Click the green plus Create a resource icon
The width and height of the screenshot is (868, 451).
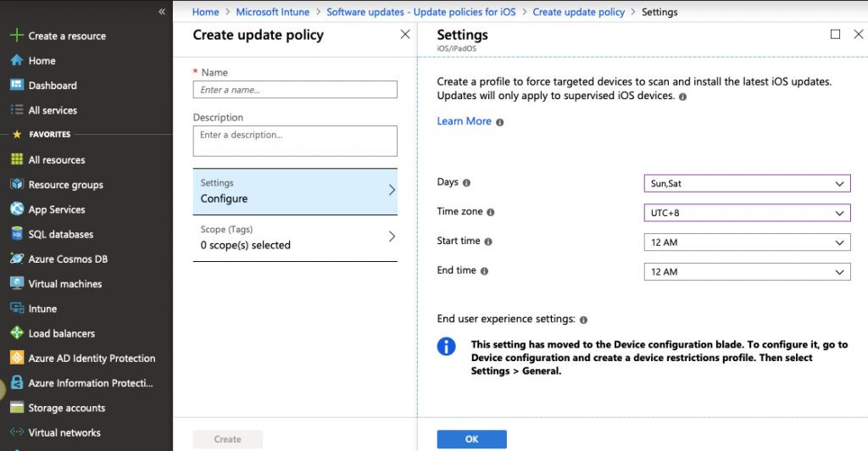pyautogui.click(x=17, y=36)
